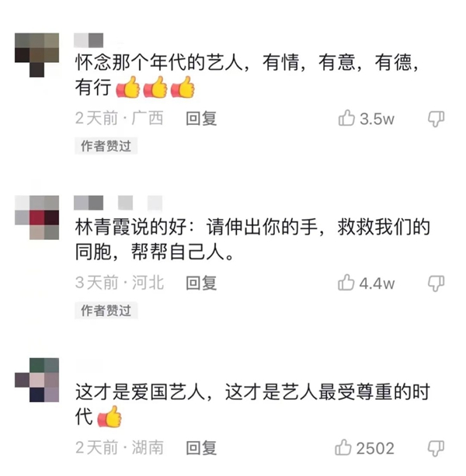Like the comment with 2502 likes

[x=343, y=447]
